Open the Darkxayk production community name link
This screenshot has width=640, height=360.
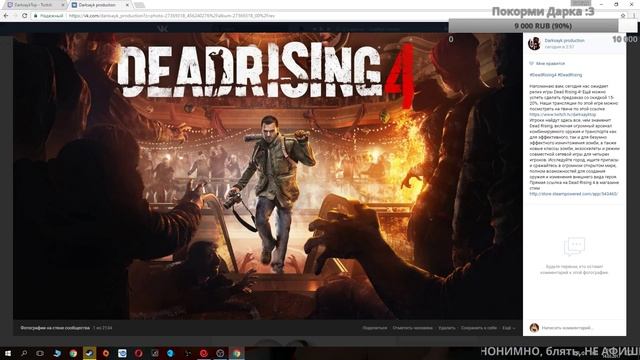[x=564, y=40]
